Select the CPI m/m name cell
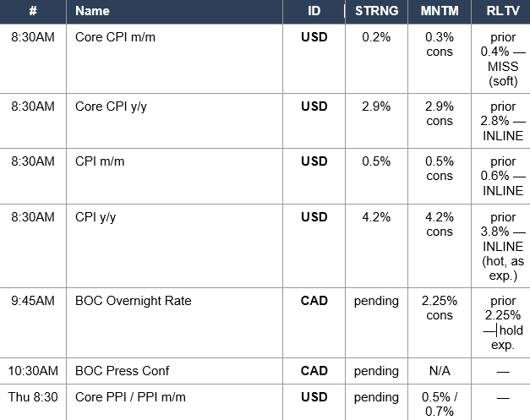Image resolution: width=530 pixels, height=420 pixels. [x=174, y=176]
